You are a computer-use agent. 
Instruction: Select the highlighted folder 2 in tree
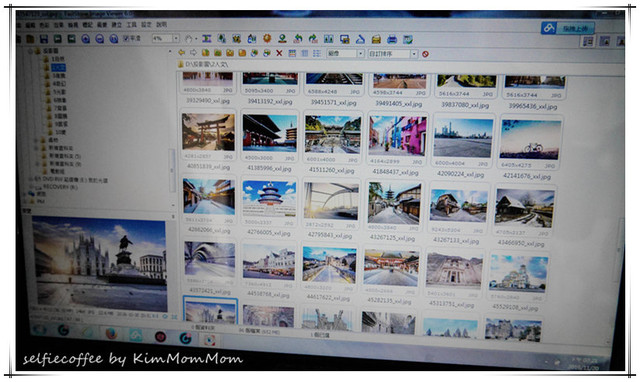point(58,67)
